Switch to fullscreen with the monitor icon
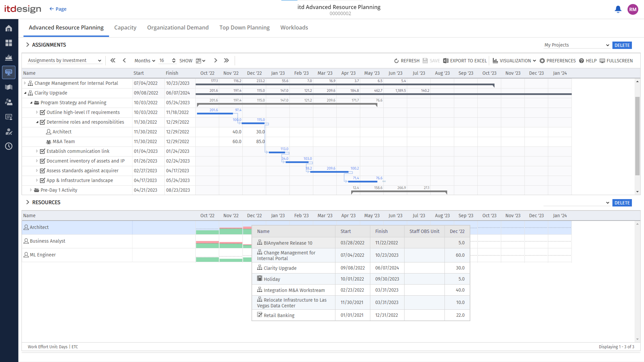 click(602, 61)
